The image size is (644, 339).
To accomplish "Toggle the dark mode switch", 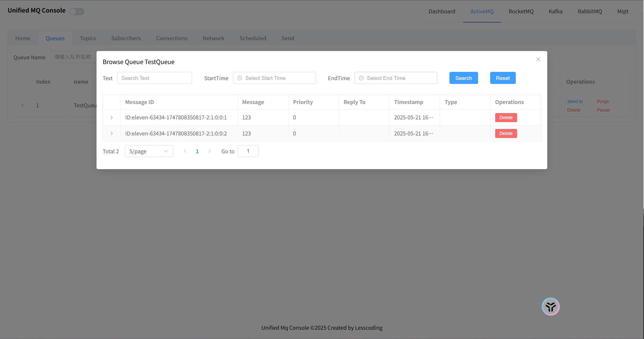I will point(77,11).
